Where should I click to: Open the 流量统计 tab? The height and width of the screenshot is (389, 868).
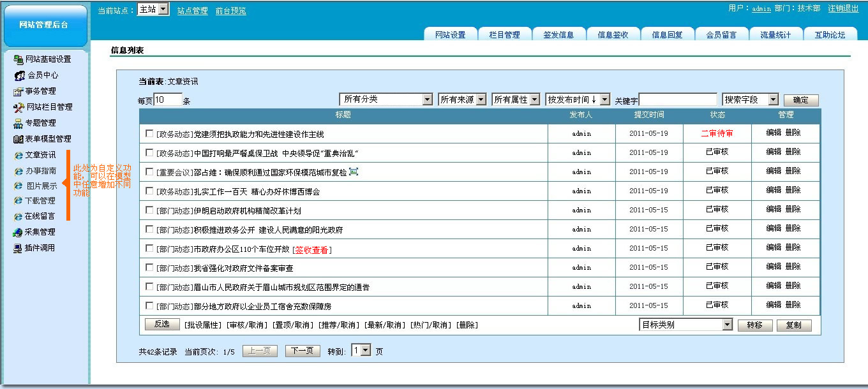(x=775, y=35)
